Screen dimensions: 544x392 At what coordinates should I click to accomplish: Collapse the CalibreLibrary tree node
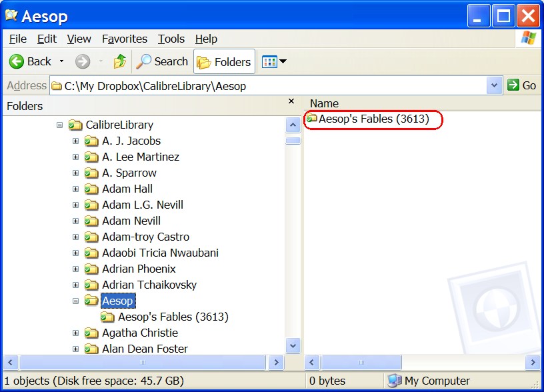(x=60, y=125)
